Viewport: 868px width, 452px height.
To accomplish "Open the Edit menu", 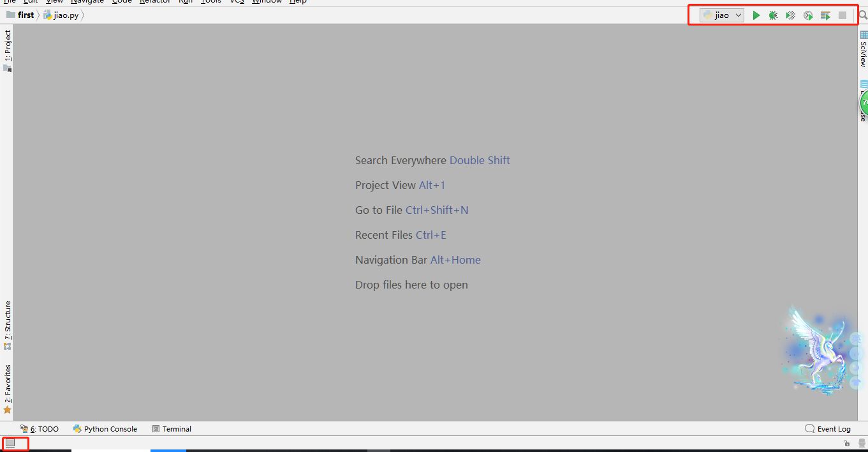I will click(31, 2).
